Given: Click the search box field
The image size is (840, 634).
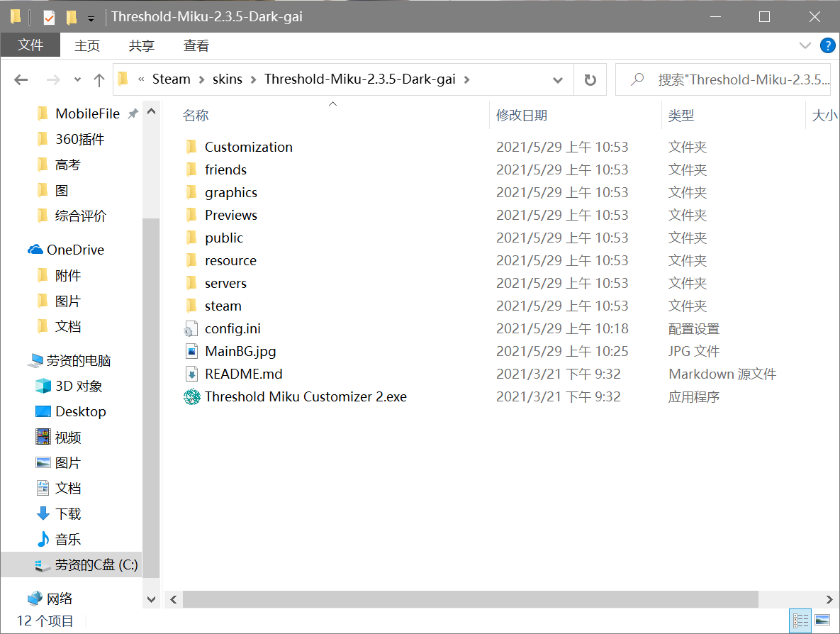Looking at the screenshot, I should click(722, 80).
